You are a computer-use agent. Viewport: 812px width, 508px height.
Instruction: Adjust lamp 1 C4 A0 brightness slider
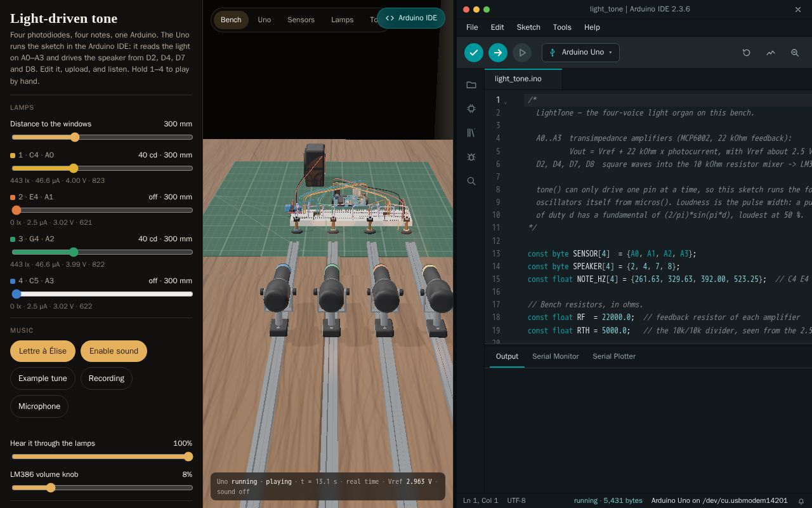click(x=101, y=168)
